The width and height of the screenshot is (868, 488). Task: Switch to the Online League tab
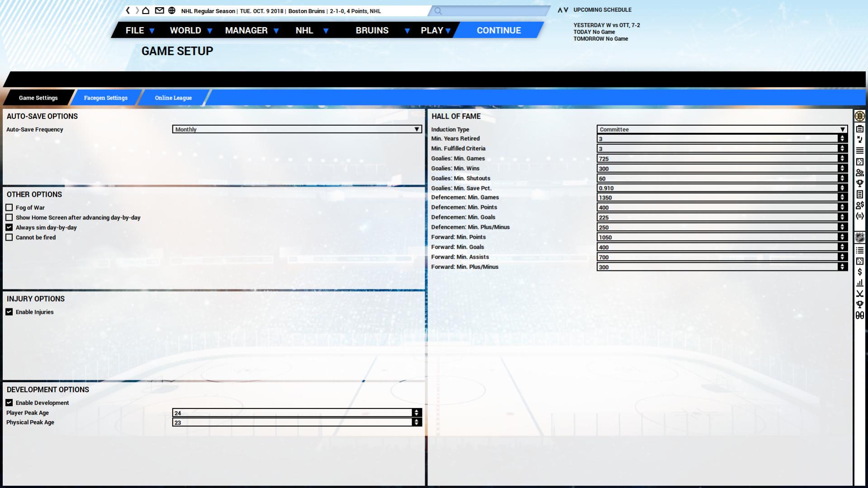173,98
